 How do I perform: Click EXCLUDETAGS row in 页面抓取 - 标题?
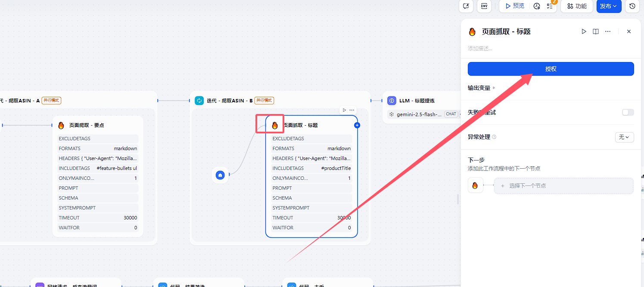311,139
